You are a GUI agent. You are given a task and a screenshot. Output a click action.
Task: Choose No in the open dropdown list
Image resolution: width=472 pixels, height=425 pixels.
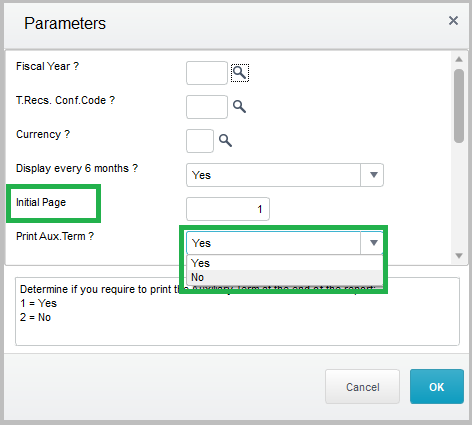point(285,277)
